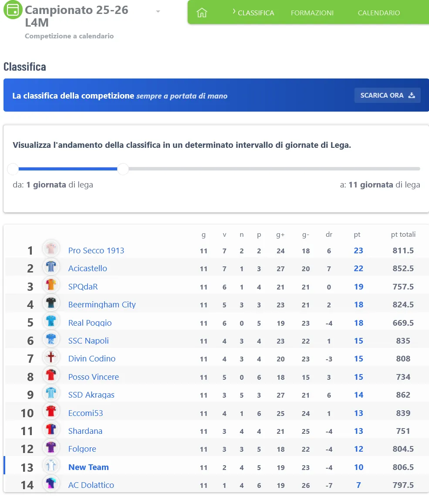Click Divin Codino crest icon
The width and height of the screenshot is (429, 504).
point(51,358)
